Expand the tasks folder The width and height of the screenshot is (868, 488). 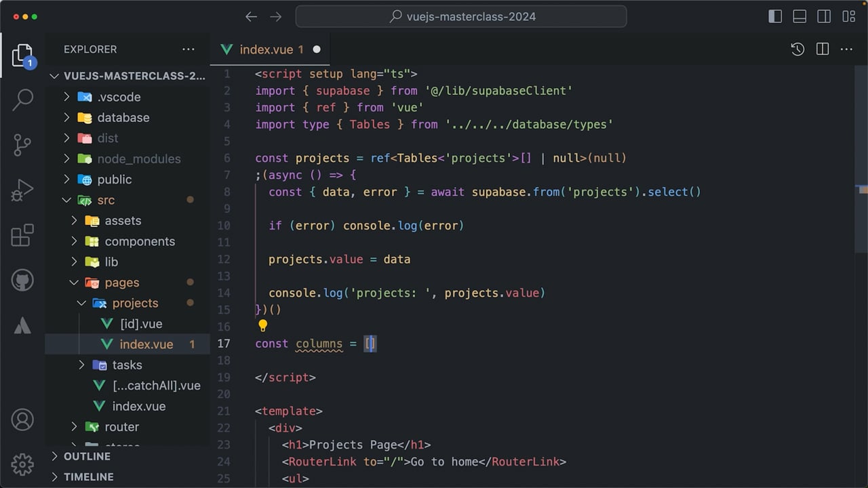127,365
